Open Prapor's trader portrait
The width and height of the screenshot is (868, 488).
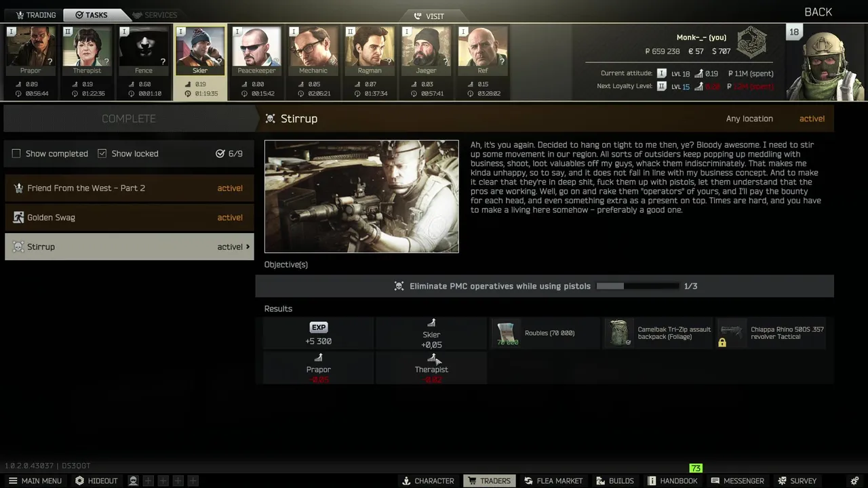click(31, 51)
